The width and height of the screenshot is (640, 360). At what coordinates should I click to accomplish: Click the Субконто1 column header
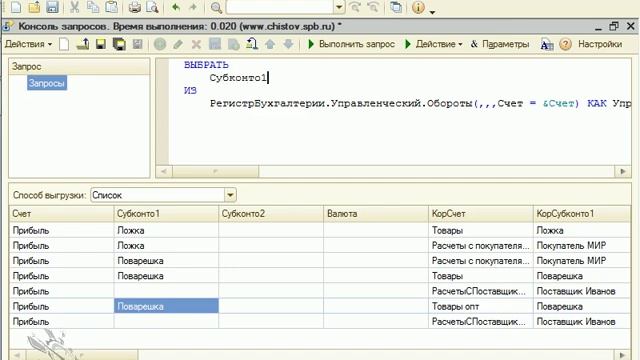point(166,213)
